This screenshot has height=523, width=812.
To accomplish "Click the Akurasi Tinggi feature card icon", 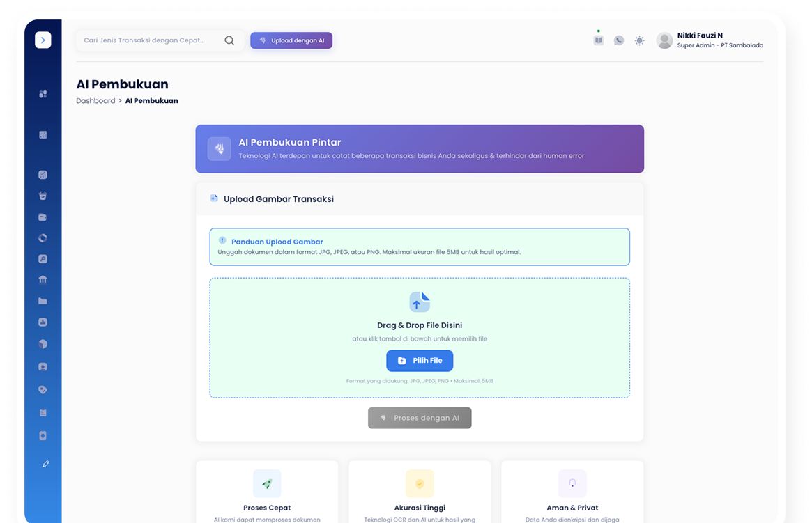I will click(x=419, y=483).
